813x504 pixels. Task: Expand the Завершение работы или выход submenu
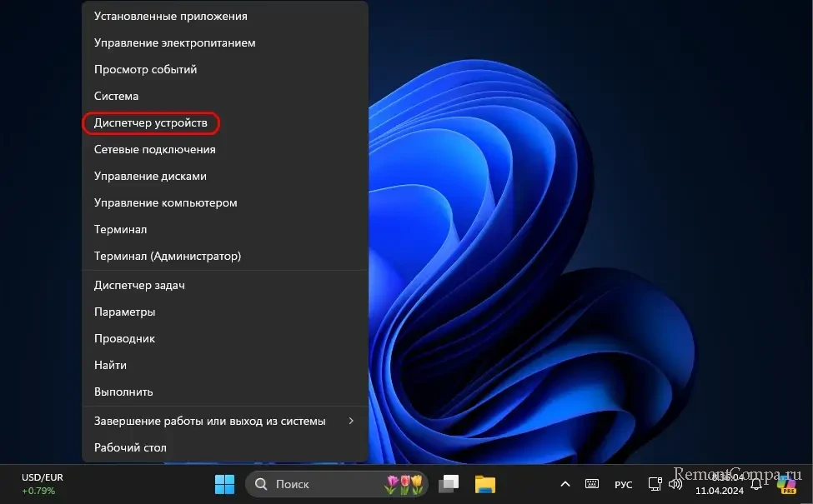click(x=225, y=421)
